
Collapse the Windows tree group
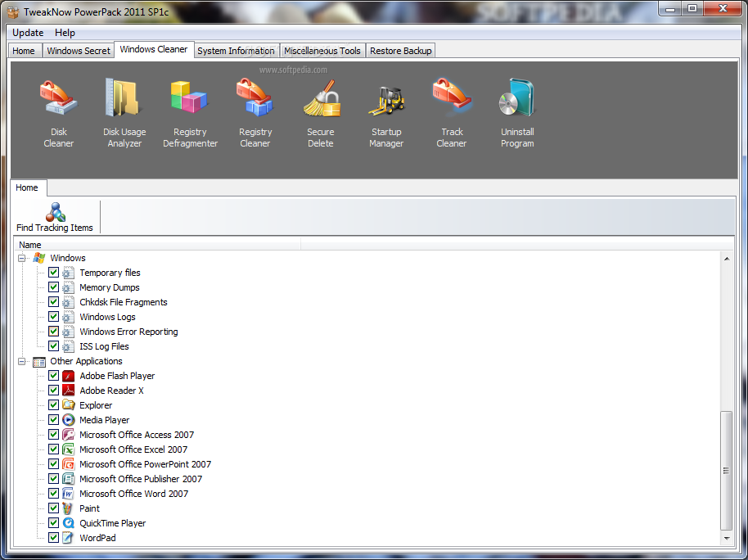pos(21,258)
